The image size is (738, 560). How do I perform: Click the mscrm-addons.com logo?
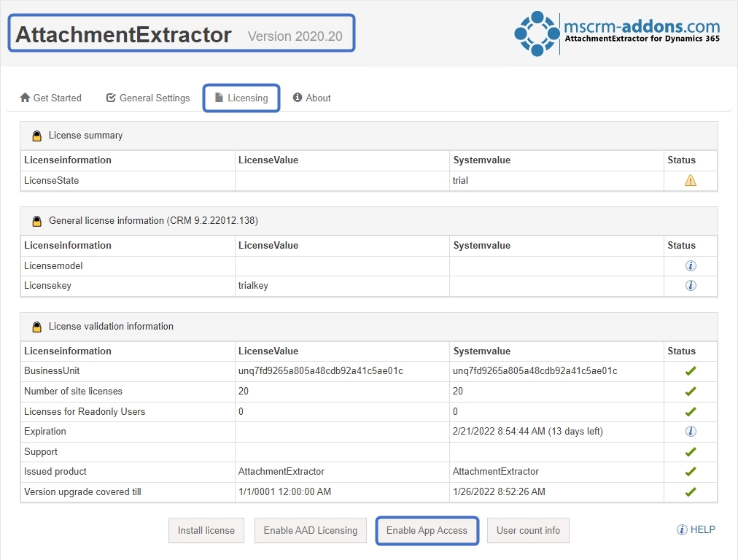617,34
